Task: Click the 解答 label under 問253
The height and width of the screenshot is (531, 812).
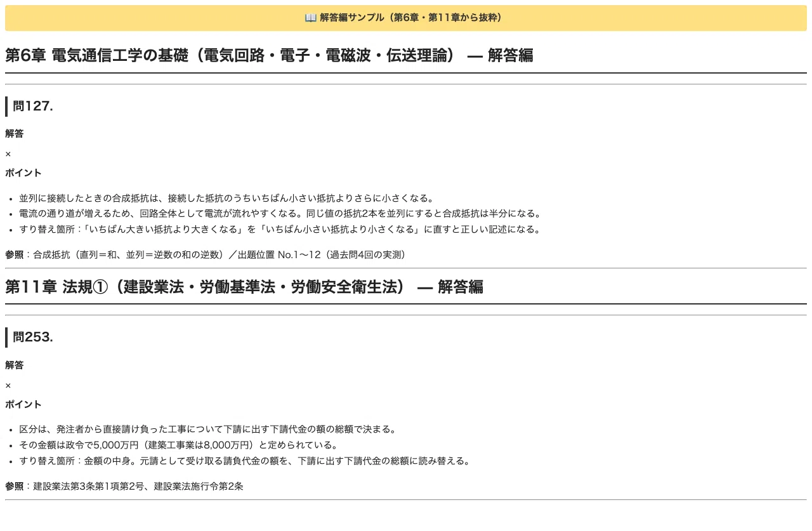Action: click(15, 365)
